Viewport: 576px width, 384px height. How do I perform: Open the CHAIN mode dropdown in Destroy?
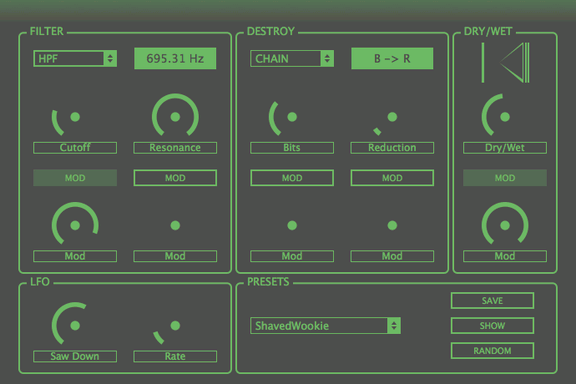tap(292, 58)
